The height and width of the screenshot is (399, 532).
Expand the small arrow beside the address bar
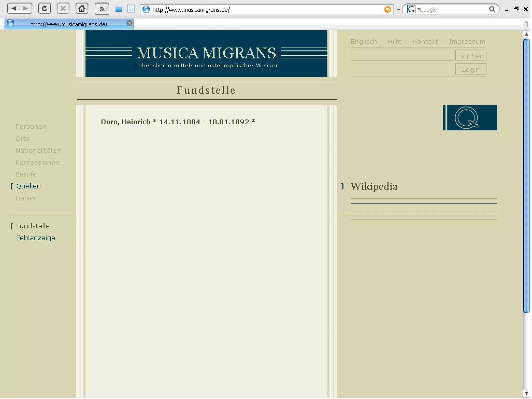(x=398, y=10)
